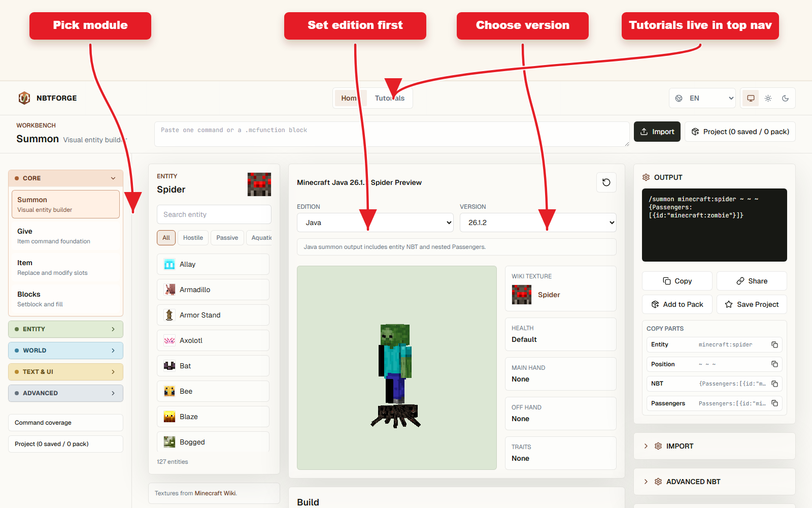Click the Import button
The width and height of the screenshot is (812, 508).
coord(657,132)
